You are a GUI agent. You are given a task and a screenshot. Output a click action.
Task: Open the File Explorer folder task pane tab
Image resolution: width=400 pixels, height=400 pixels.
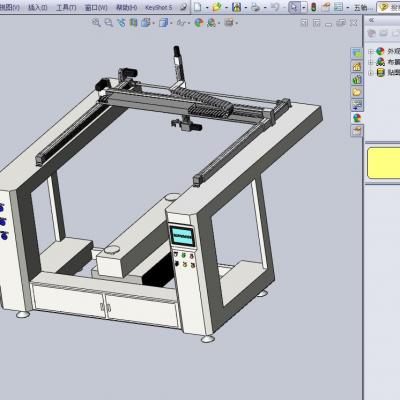[357, 92]
